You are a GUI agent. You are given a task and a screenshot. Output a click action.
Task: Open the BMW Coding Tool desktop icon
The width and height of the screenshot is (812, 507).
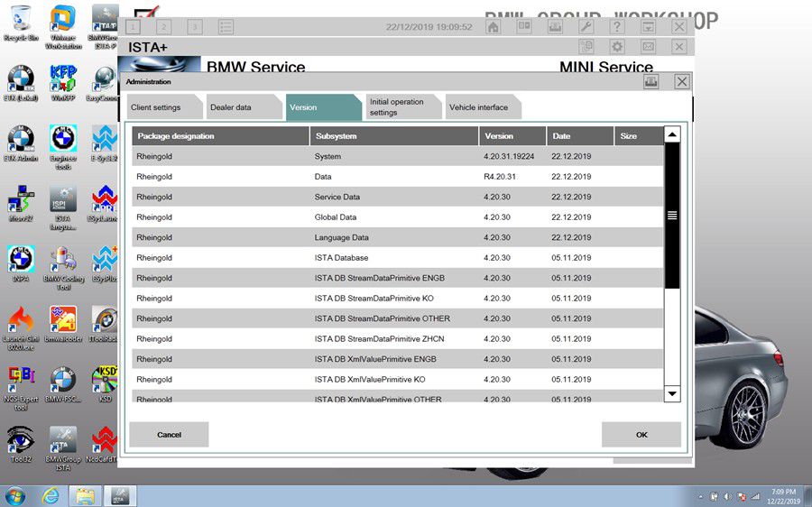click(x=64, y=268)
